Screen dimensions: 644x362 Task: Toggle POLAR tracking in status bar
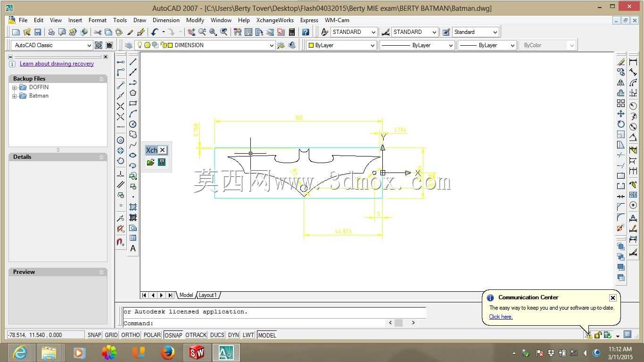tap(152, 335)
